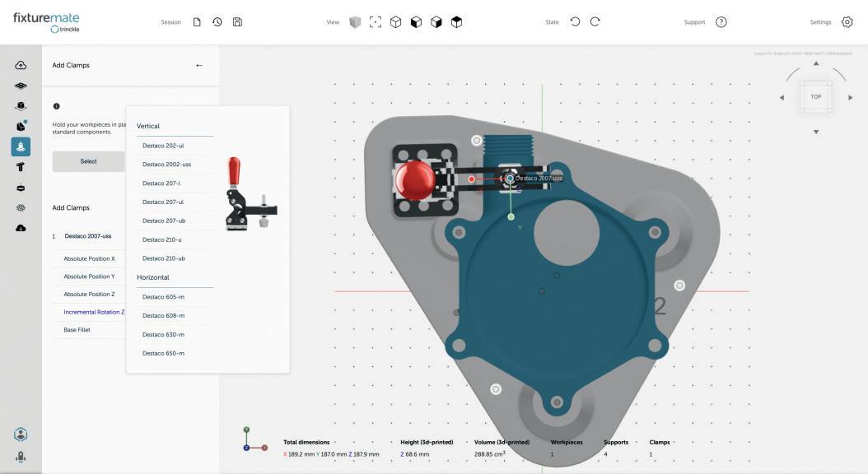Image resolution: width=868 pixels, height=474 pixels.
Task: Go back with the Add Clamps arrow
Action: coord(199,65)
